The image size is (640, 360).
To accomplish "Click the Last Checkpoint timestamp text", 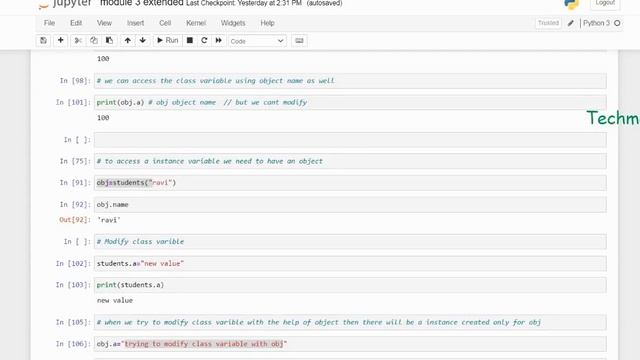I will (x=244, y=3).
